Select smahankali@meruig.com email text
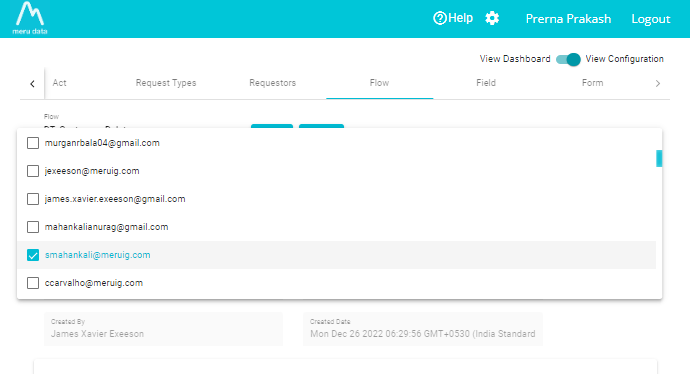690x374 pixels. point(97,255)
